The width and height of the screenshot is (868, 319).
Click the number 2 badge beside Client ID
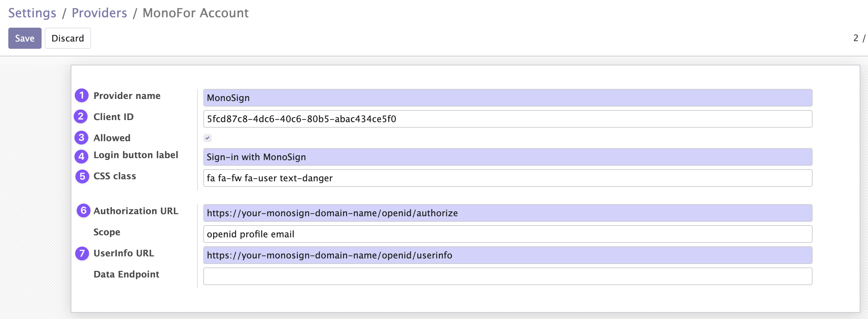81,117
